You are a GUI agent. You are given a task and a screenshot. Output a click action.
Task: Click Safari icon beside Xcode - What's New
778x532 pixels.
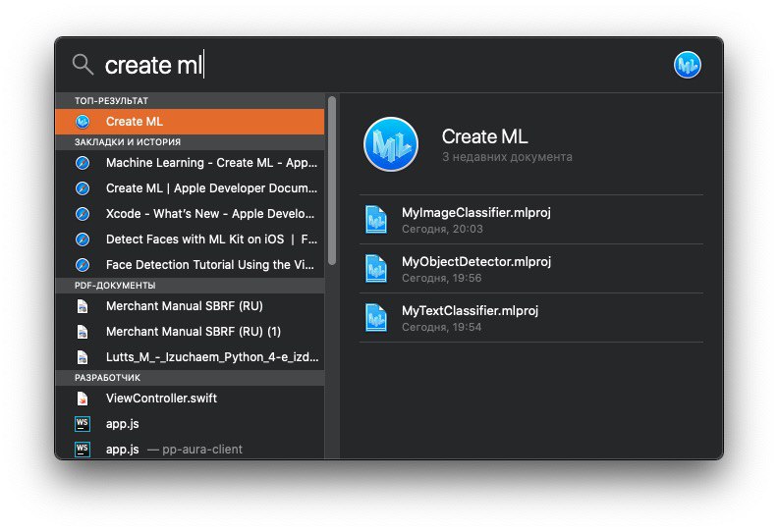click(x=83, y=214)
